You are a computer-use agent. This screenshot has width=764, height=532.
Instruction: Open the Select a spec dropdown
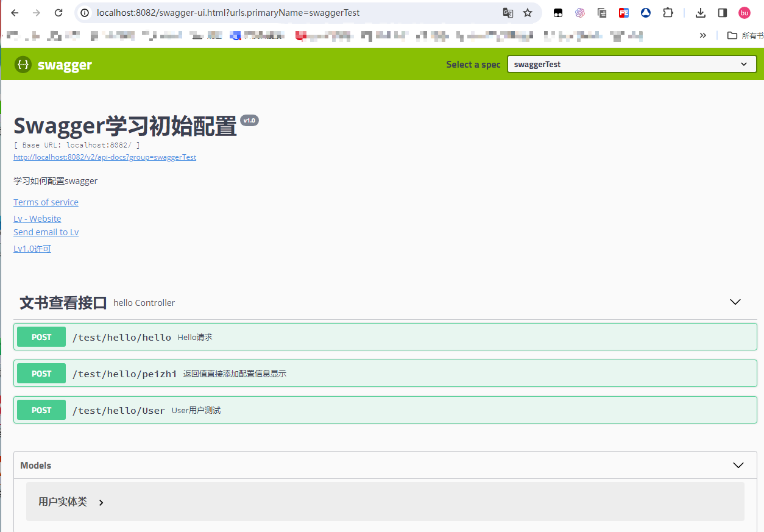click(x=632, y=64)
